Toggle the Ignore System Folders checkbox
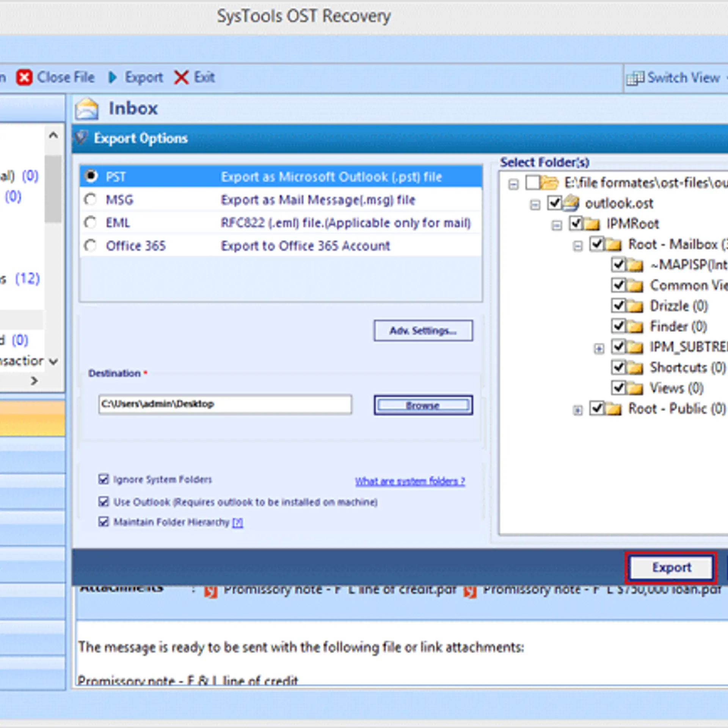This screenshot has height=728, width=728. [x=104, y=479]
